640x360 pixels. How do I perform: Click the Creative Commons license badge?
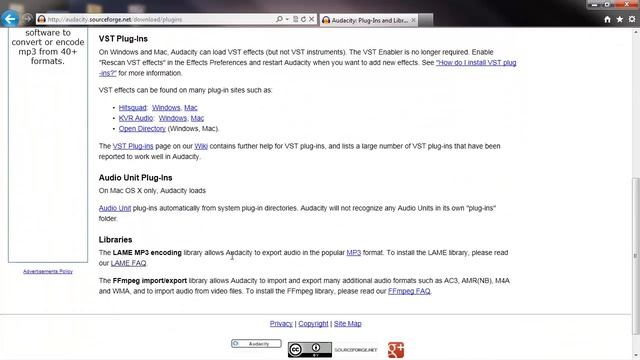(310, 350)
